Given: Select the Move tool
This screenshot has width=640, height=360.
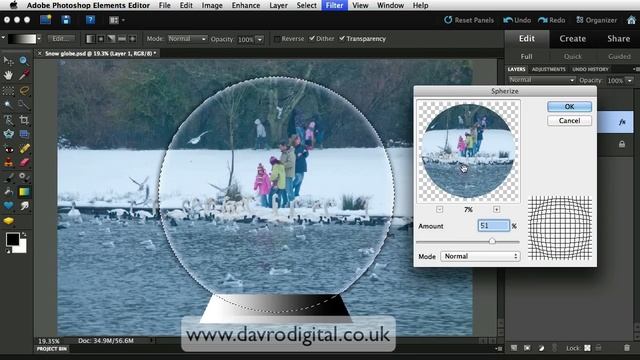Looking at the screenshot, I should pos(8,61).
